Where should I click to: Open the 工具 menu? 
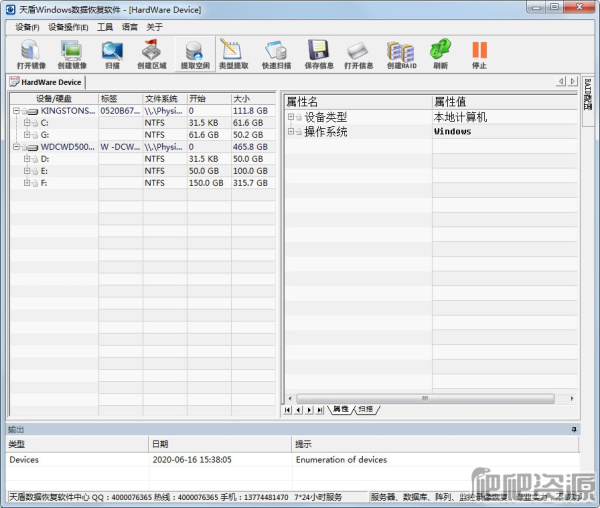click(105, 27)
